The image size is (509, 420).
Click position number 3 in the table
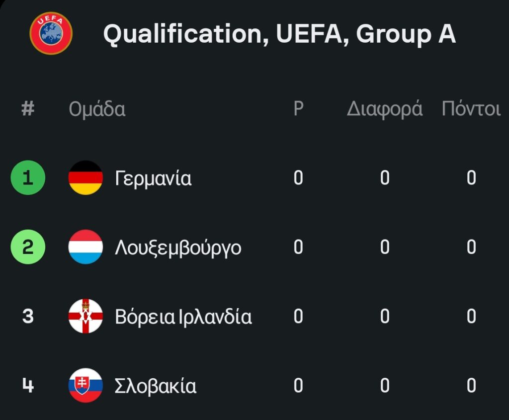pos(28,316)
